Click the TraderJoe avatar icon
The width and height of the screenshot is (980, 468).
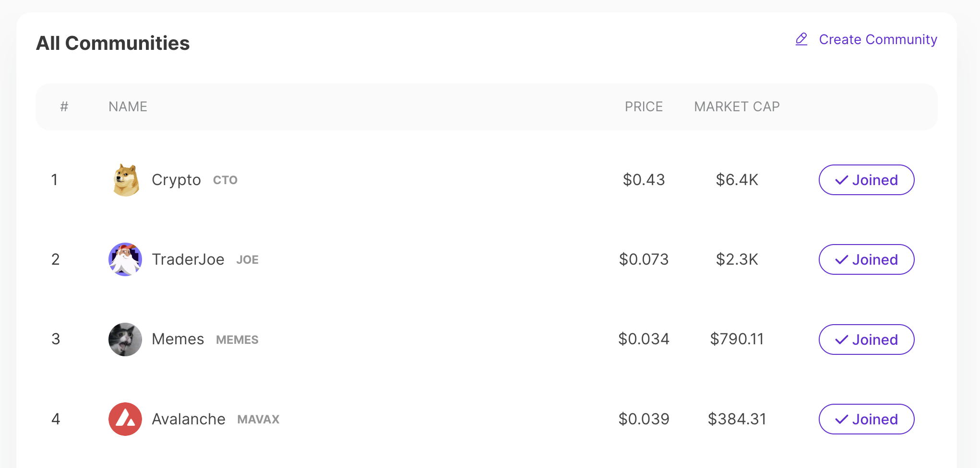pyautogui.click(x=125, y=259)
